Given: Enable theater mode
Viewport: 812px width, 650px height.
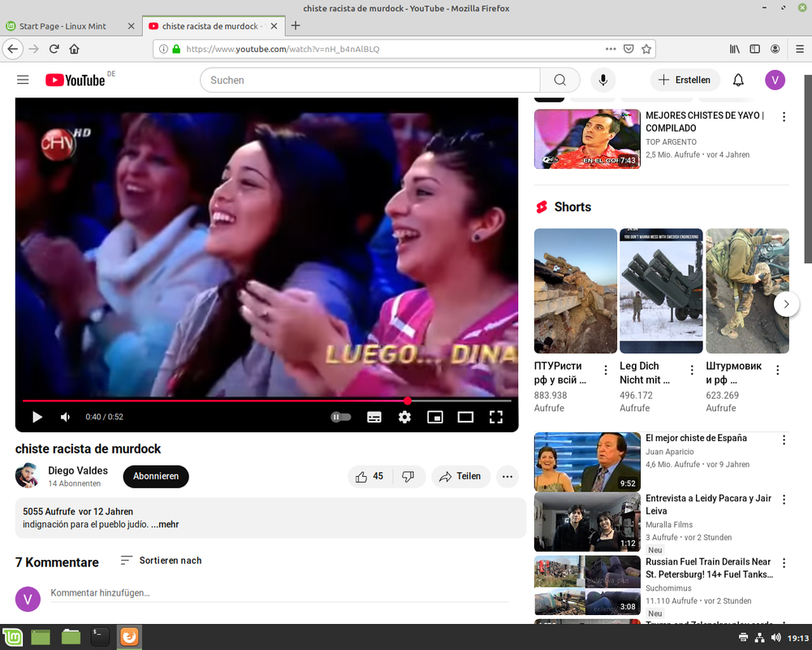Looking at the screenshot, I should [465, 417].
